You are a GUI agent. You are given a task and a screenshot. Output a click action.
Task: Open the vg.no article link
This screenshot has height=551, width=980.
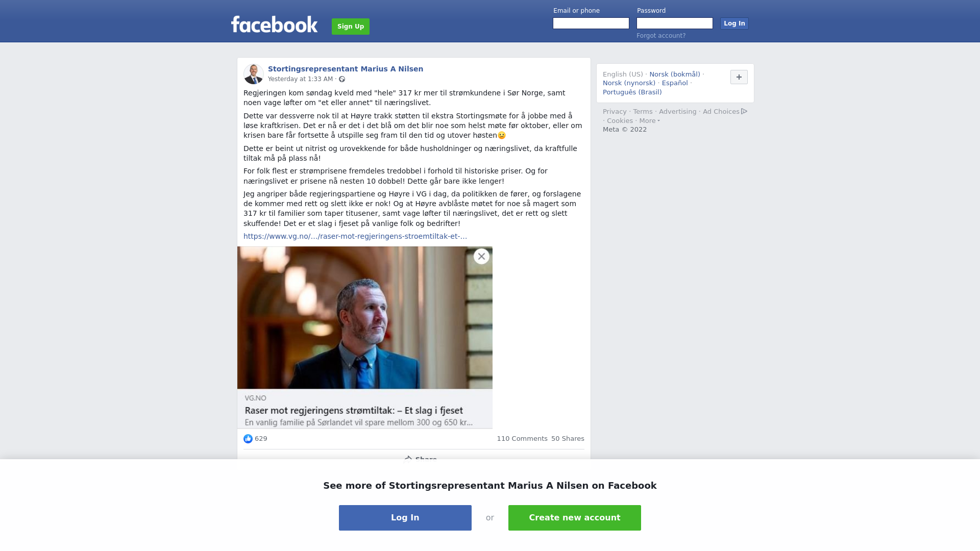coord(355,236)
